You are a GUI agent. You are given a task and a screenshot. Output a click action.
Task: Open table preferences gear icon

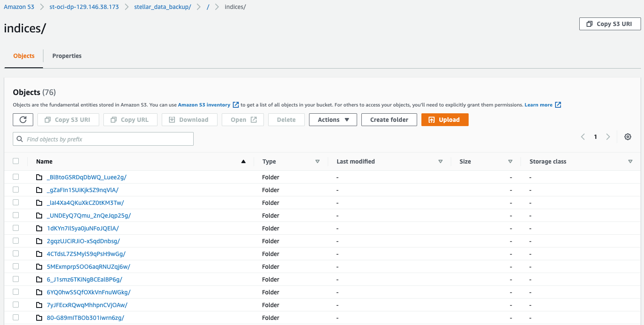tap(627, 137)
